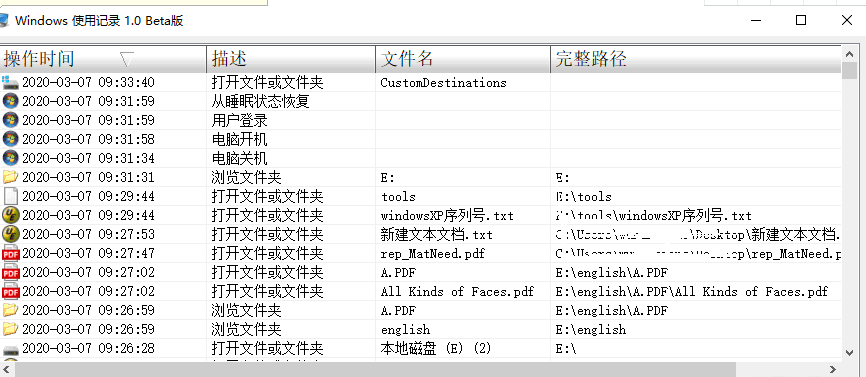Screen dimensions: 866x377
Task: Click the E:\ path on the 本地磁盘 row
Action: [x=566, y=349]
